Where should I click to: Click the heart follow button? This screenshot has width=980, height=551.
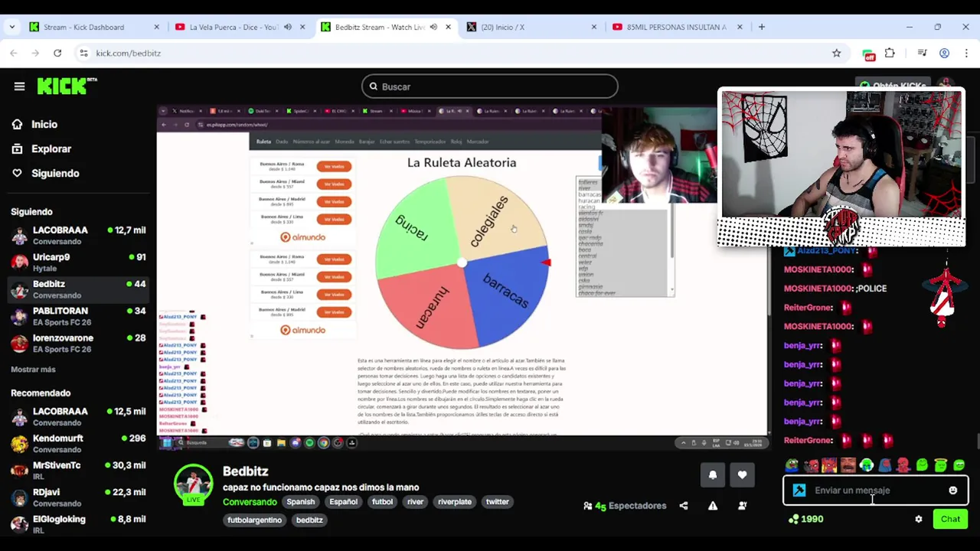(742, 474)
